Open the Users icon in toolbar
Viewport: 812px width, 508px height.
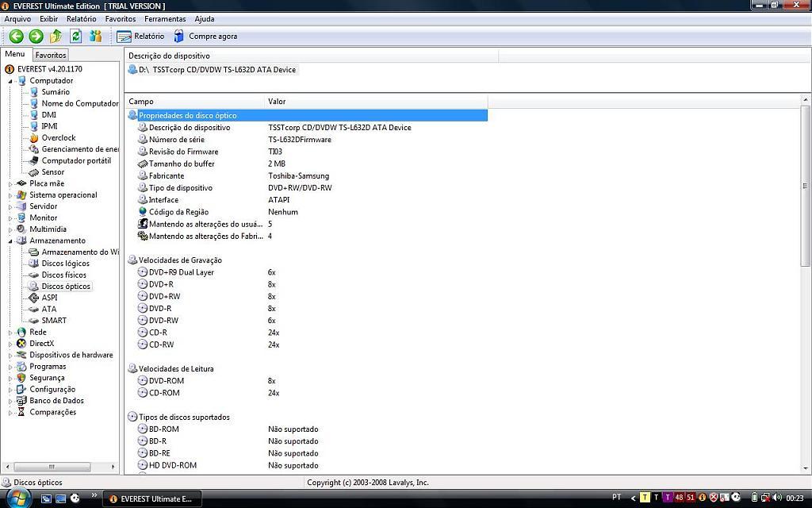point(96,37)
